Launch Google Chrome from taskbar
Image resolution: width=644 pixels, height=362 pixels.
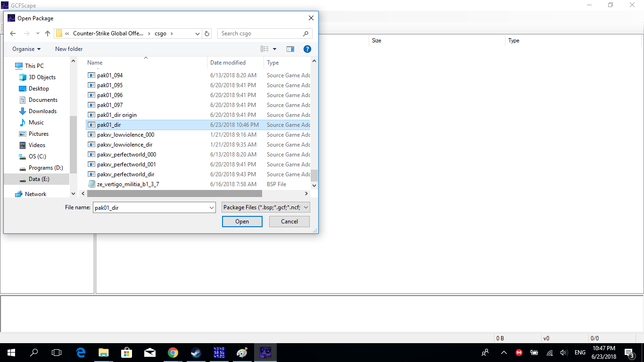(x=173, y=353)
